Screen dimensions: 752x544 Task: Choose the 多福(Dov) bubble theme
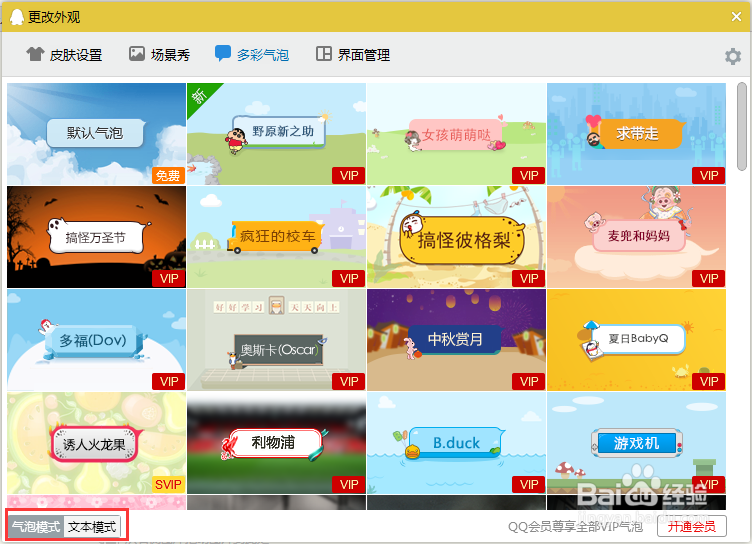pyautogui.click(x=96, y=340)
